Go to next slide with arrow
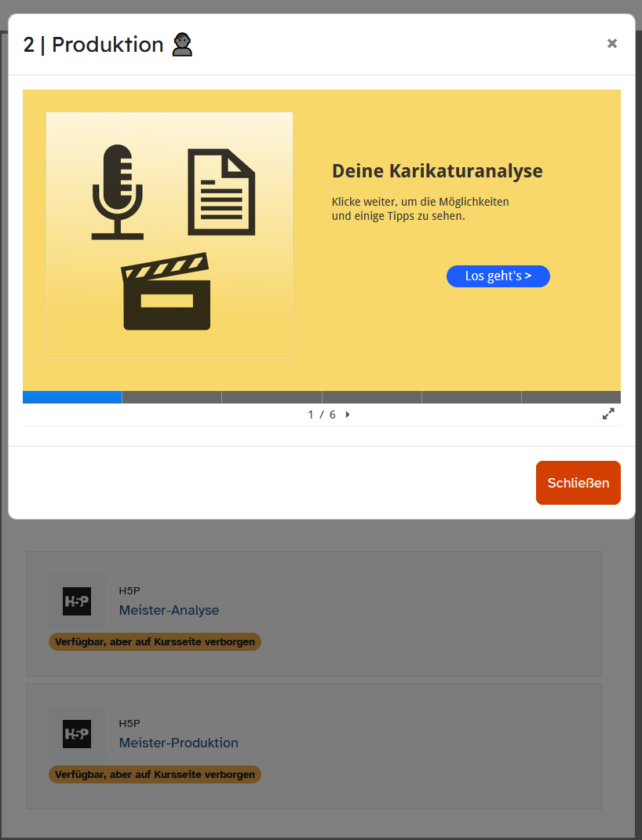The width and height of the screenshot is (642, 840). click(x=348, y=415)
